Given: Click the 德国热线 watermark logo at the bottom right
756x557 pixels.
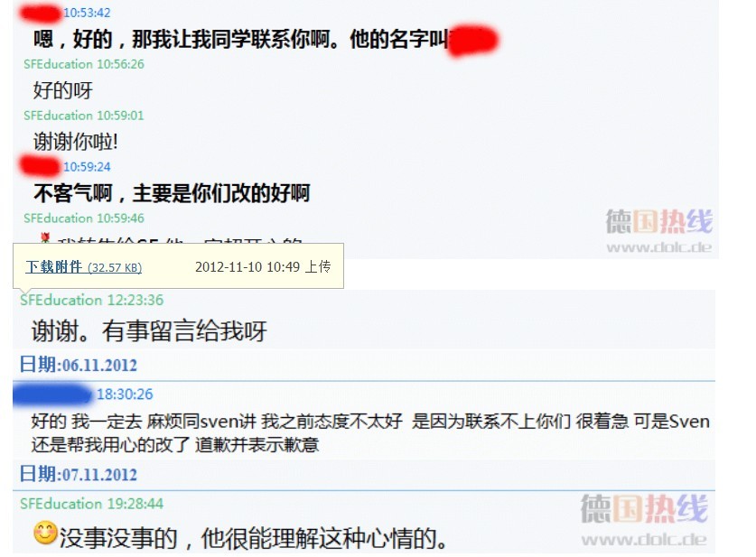Looking at the screenshot, I should click(x=644, y=509).
